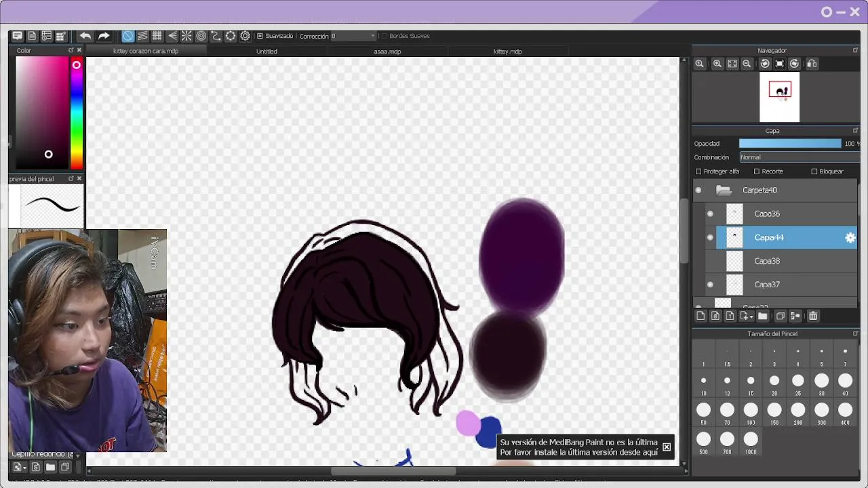Add a new 8-bit layer
Screen dimensions: 868x488
click(x=715, y=316)
